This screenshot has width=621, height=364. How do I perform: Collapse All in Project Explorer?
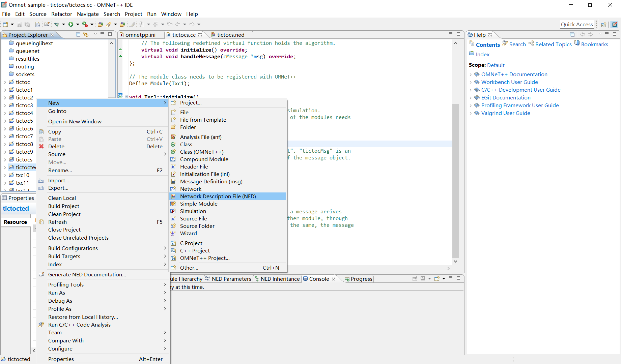pyautogui.click(x=78, y=34)
